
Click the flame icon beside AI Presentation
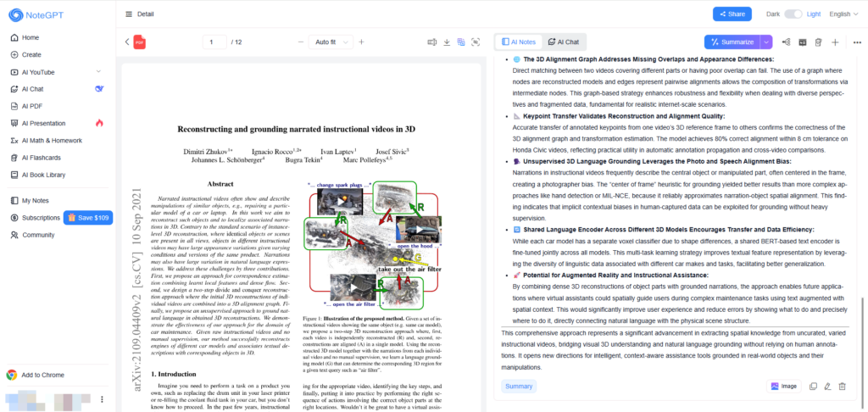(100, 123)
